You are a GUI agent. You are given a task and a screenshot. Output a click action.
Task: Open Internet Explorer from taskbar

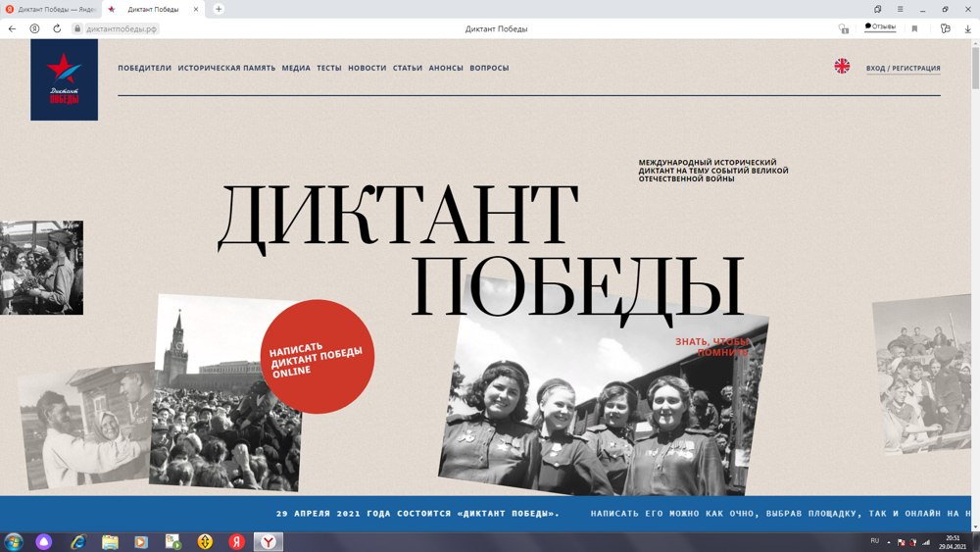pos(77,541)
